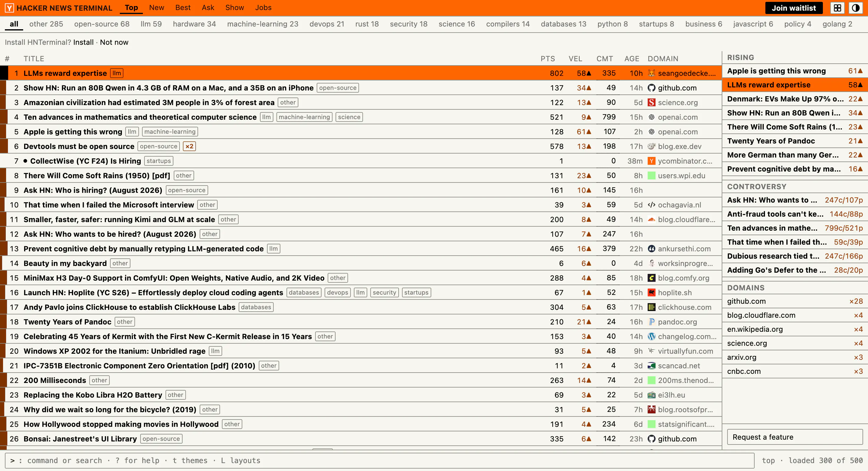Filter by the machine-learning 23 tag

click(x=263, y=24)
